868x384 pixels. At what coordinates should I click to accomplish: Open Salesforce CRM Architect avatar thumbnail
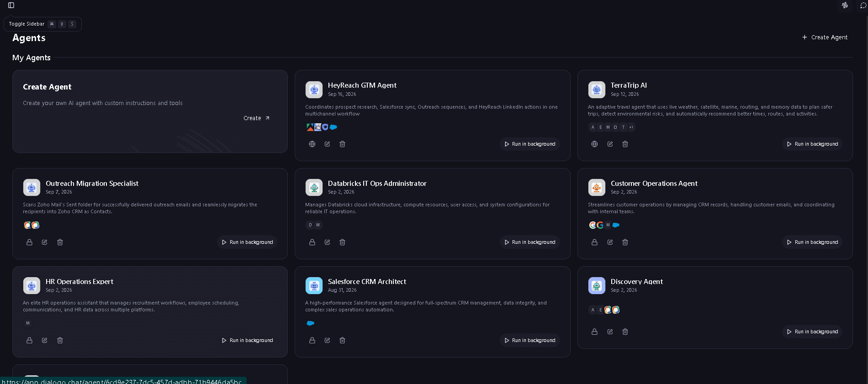click(314, 286)
